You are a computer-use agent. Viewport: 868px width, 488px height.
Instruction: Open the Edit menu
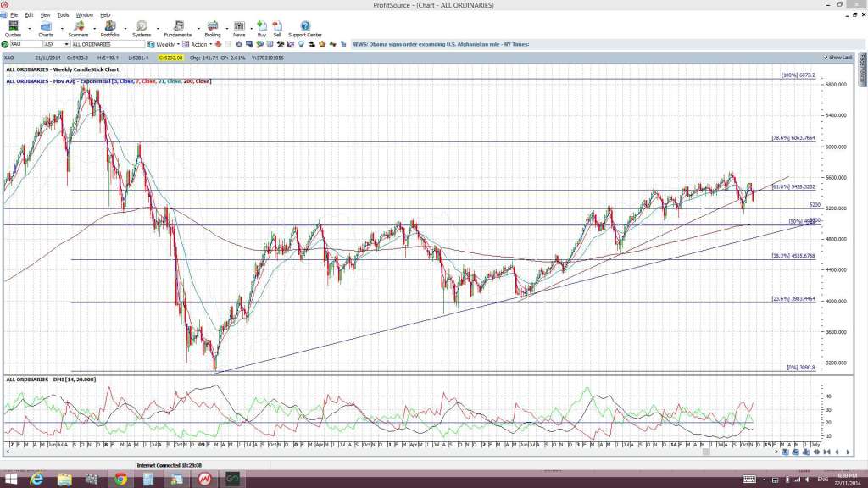[29, 15]
